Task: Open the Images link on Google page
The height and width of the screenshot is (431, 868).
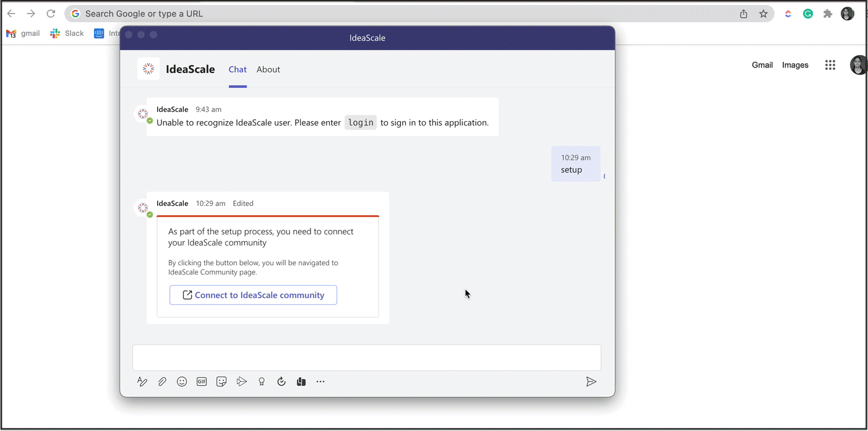Action: click(795, 65)
